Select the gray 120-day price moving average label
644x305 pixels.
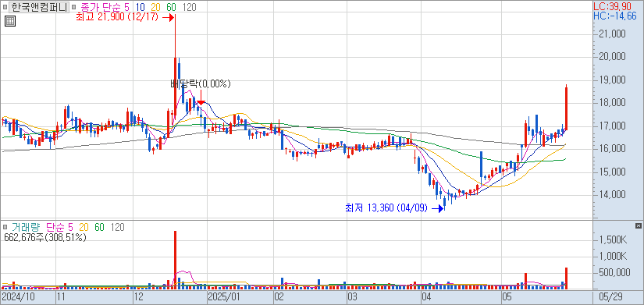[189, 7]
